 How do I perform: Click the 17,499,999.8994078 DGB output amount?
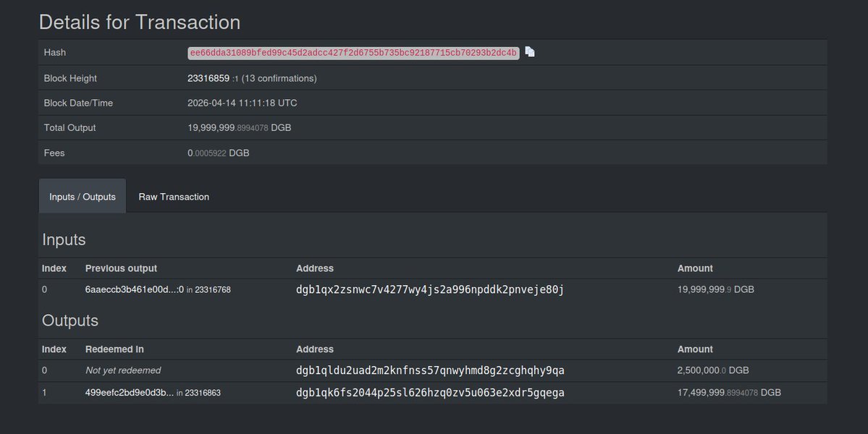728,393
